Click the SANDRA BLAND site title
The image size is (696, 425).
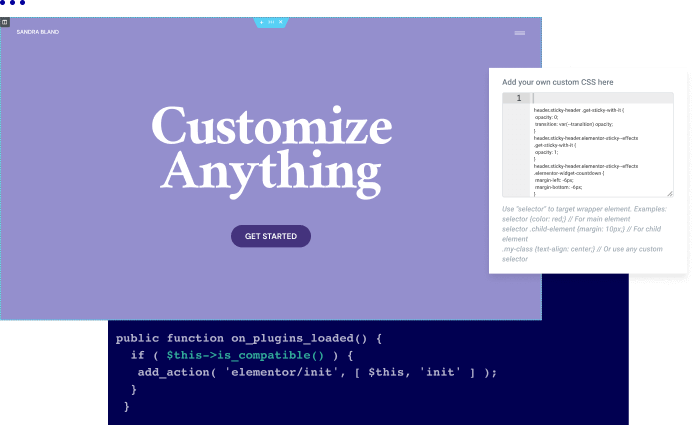coord(38,32)
